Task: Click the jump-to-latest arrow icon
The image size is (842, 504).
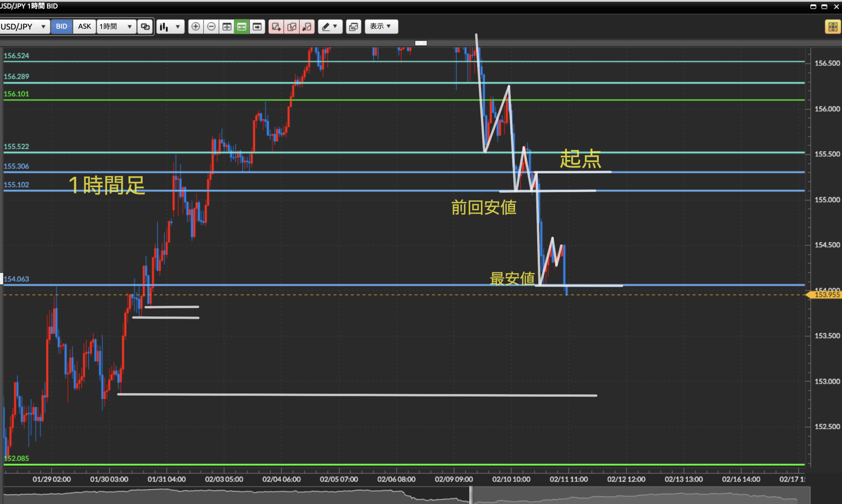Action: (257, 27)
